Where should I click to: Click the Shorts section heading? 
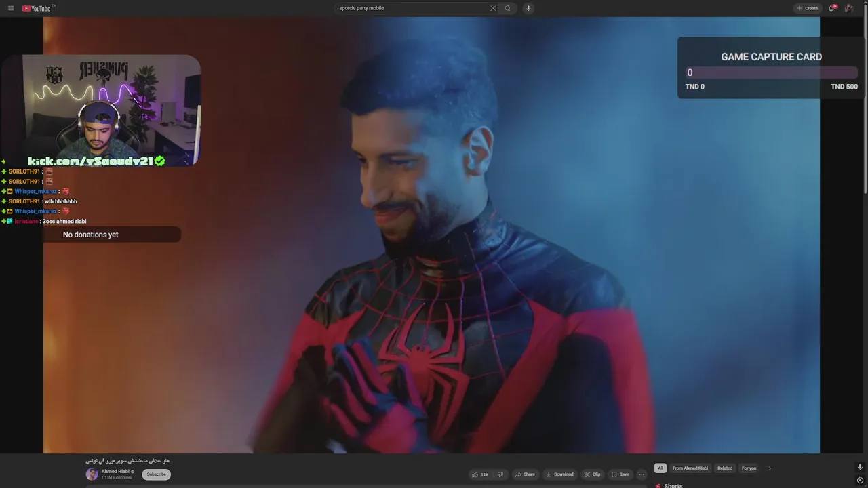673,485
